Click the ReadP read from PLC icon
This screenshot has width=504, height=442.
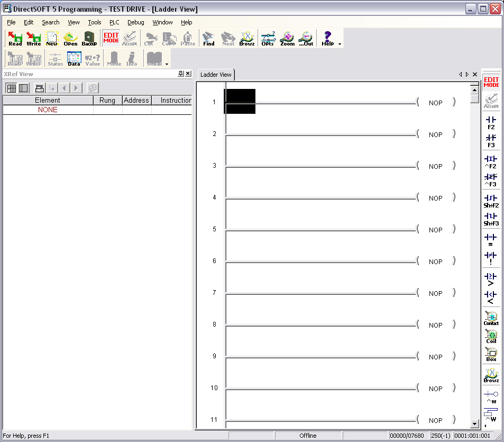[x=15, y=59]
